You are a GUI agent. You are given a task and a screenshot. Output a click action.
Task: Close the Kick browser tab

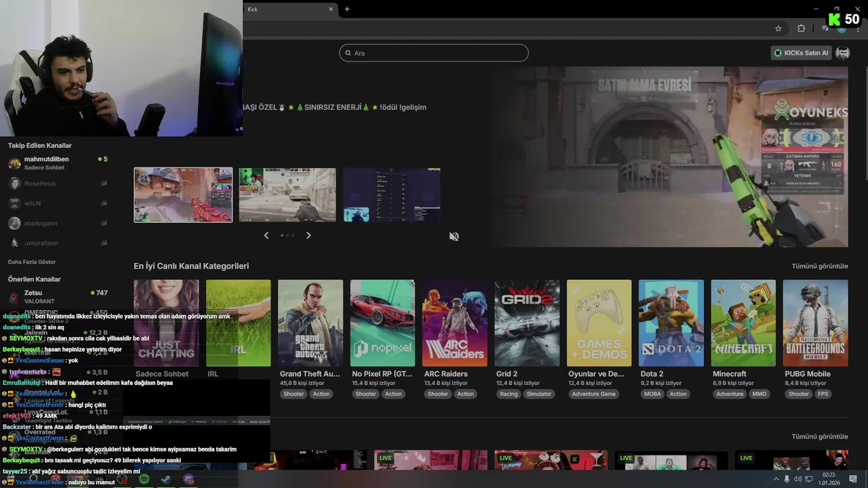(x=331, y=9)
